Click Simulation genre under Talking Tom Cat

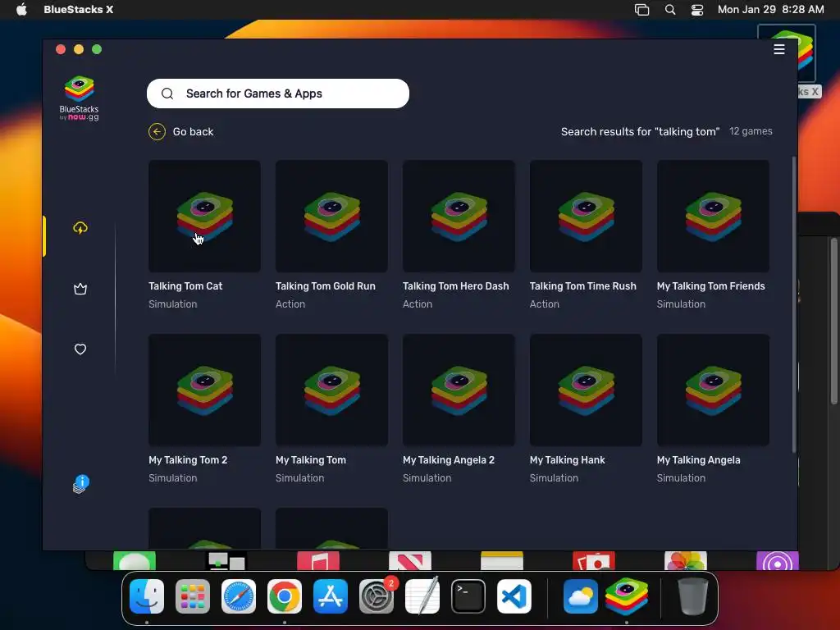(x=172, y=304)
